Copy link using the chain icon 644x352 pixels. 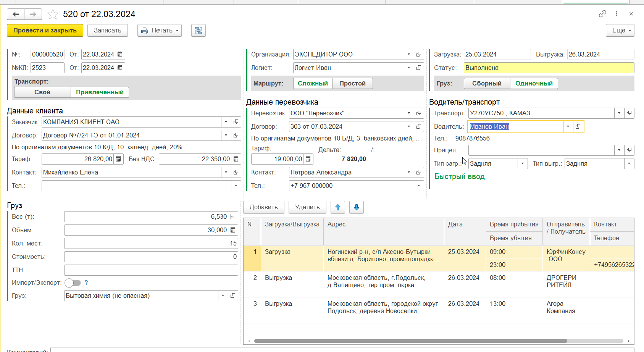[602, 14]
